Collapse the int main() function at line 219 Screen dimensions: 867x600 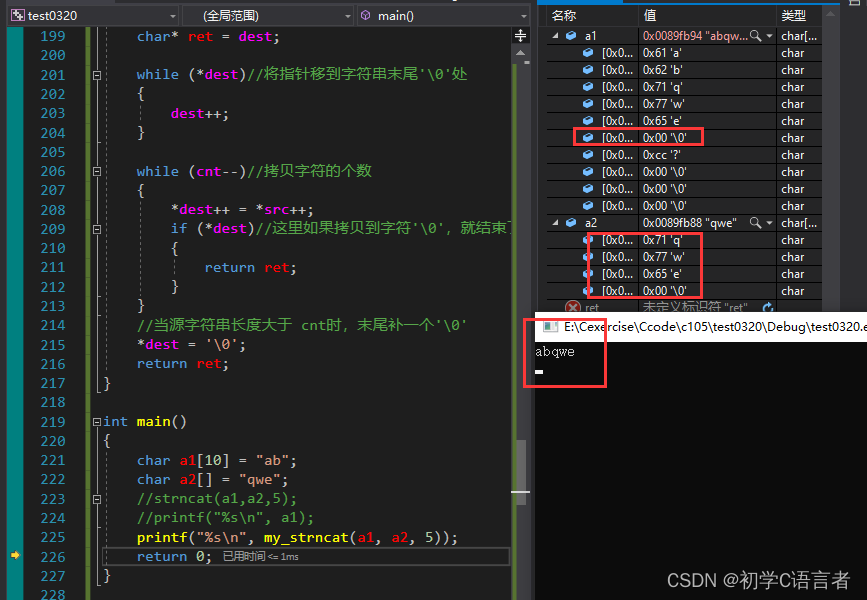[97, 422]
